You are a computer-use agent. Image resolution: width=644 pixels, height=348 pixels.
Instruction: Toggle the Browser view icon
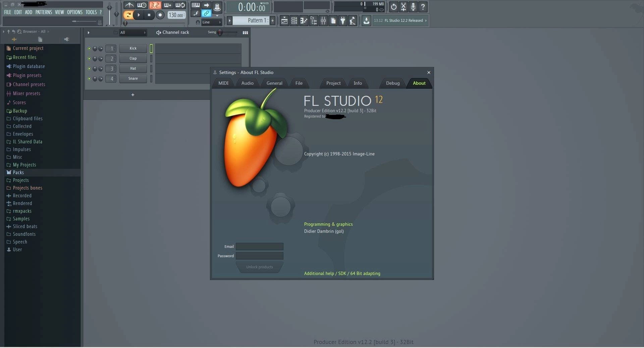tap(314, 21)
